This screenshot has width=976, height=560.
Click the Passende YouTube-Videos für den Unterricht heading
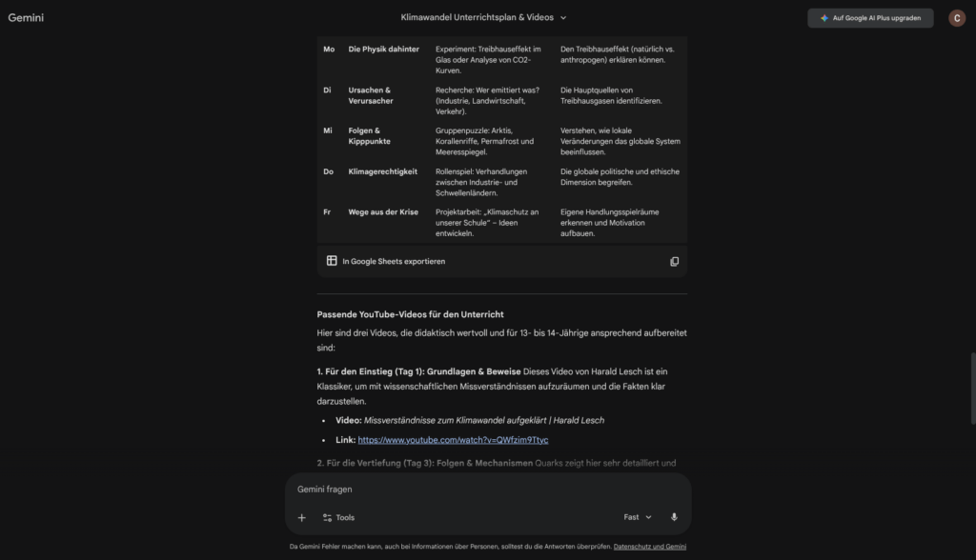tap(410, 314)
